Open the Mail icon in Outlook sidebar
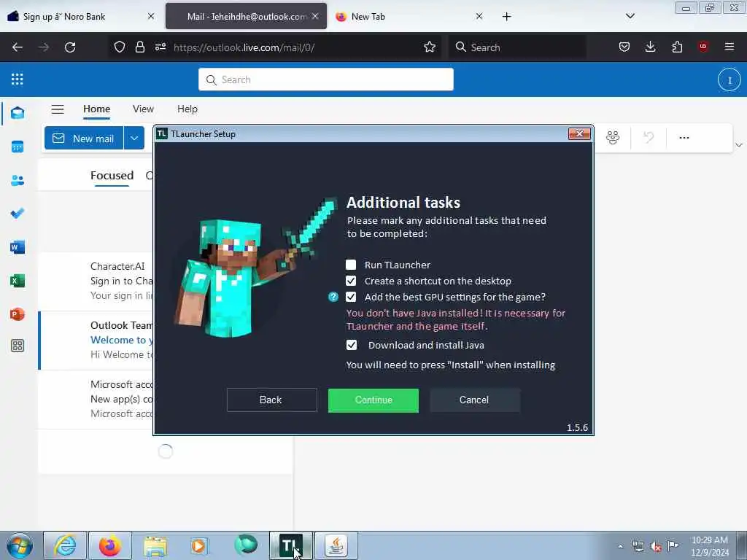The width and height of the screenshot is (747, 560). tap(18, 113)
